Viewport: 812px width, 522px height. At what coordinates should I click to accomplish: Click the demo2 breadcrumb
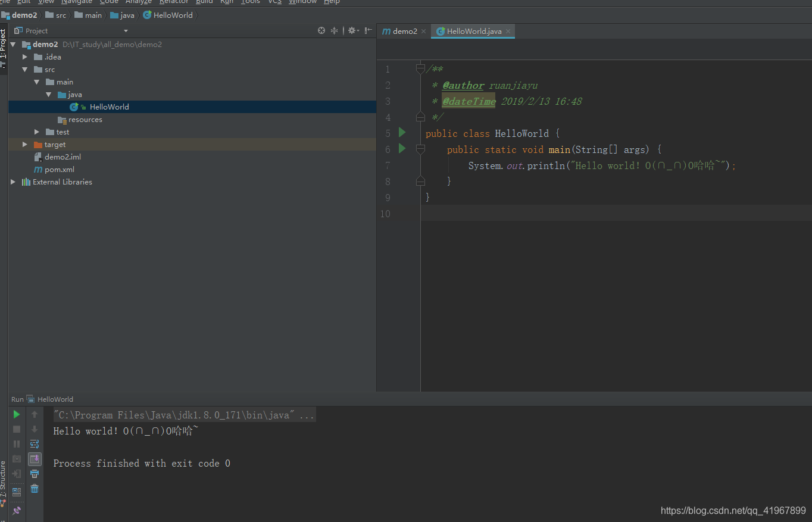pos(20,15)
